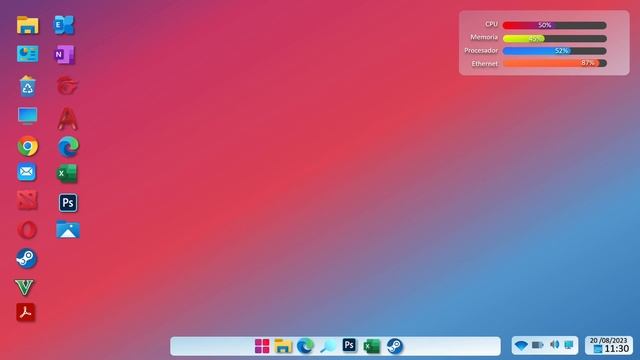This screenshot has width=640, height=360.
Task: Open File Explorer in the taskbar
Action: [x=283, y=346]
